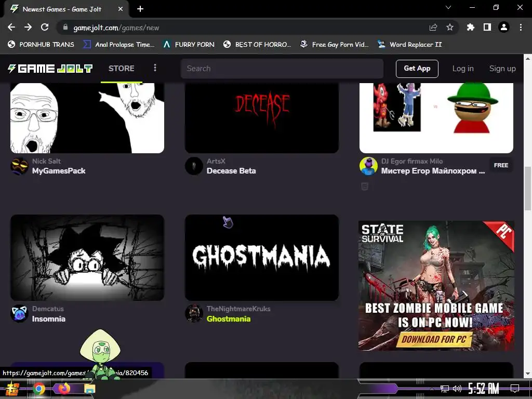Image resolution: width=532 pixels, height=399 pixels.
Task: Click the Nick Salt author name
Action: click(46, 161)
